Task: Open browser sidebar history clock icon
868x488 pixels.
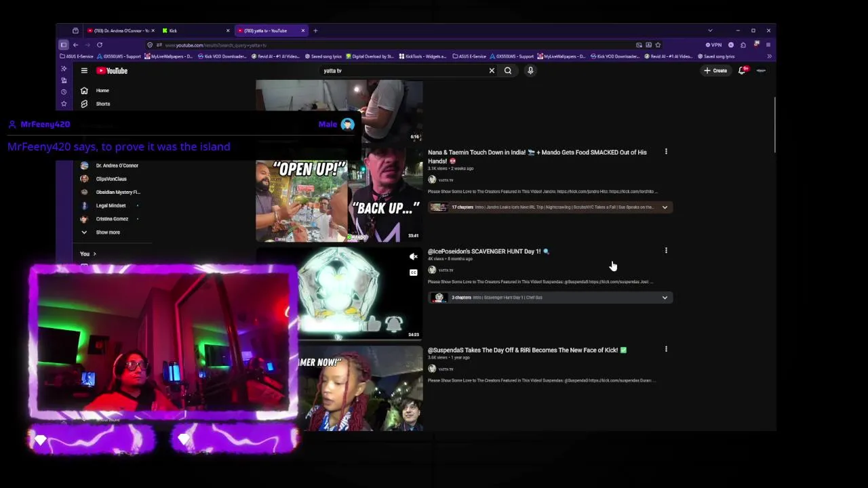Action: tap(64, 91)
